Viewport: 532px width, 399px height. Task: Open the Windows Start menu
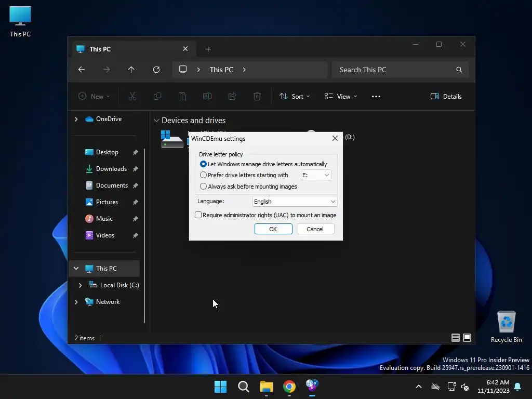tap(220, 387)
